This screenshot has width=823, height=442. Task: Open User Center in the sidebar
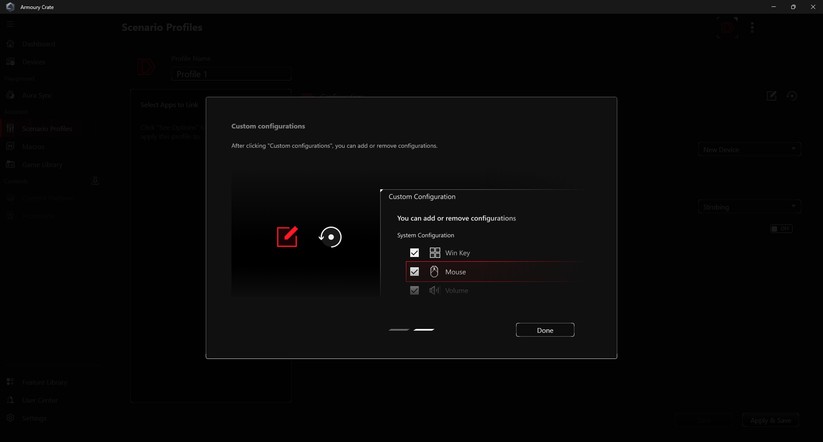point(39,400)
